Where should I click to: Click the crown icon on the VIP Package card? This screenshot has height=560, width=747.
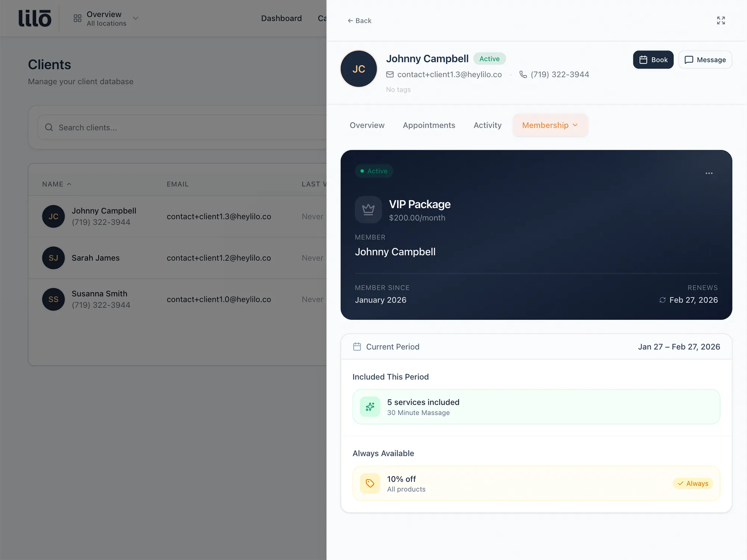368,209
